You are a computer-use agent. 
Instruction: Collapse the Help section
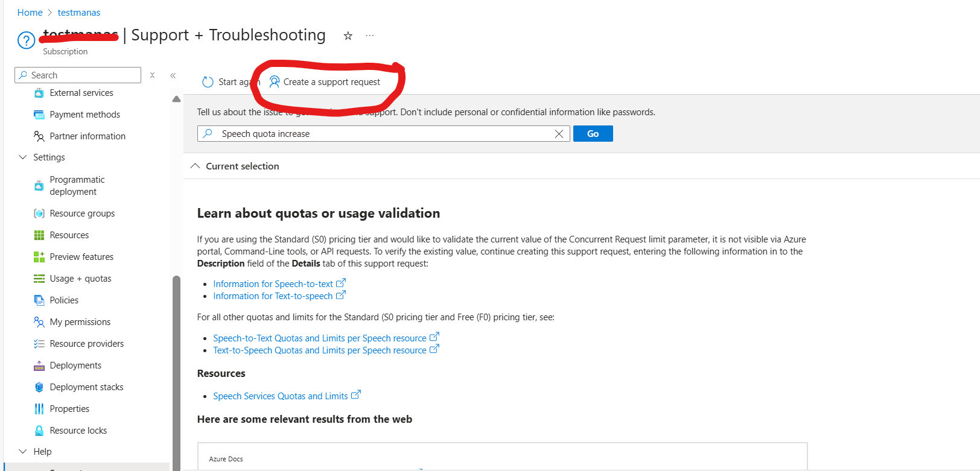(23, 452)
